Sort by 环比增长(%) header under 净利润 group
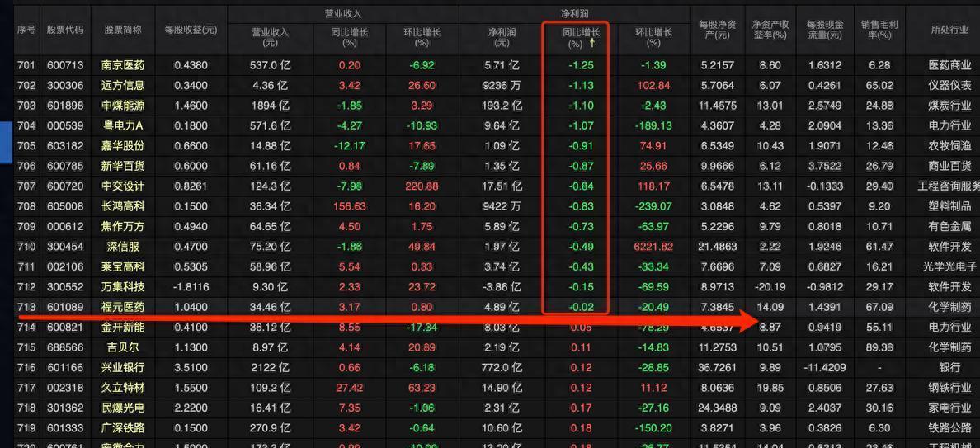The width and height of the screenshot is (980, 448). 654,37
